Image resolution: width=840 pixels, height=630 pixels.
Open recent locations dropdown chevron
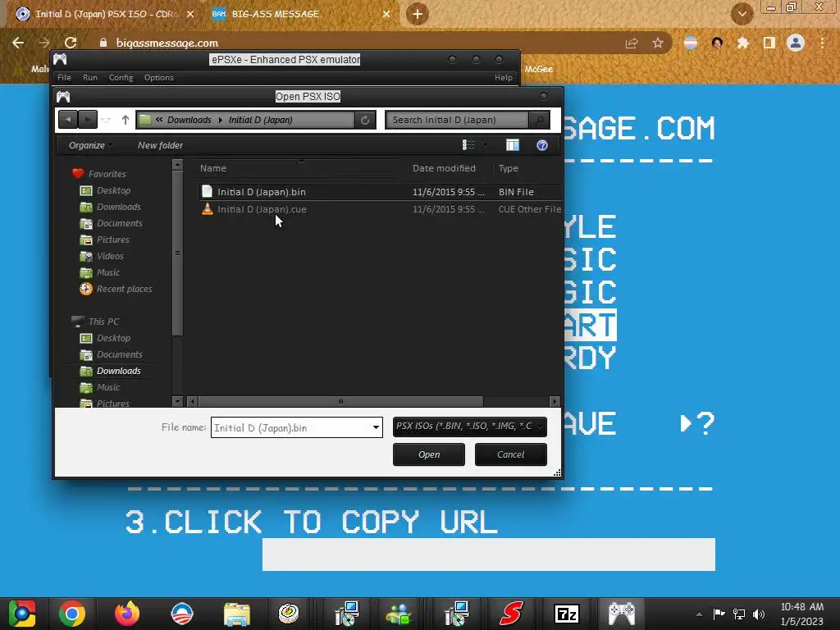(x=106, y=120)
